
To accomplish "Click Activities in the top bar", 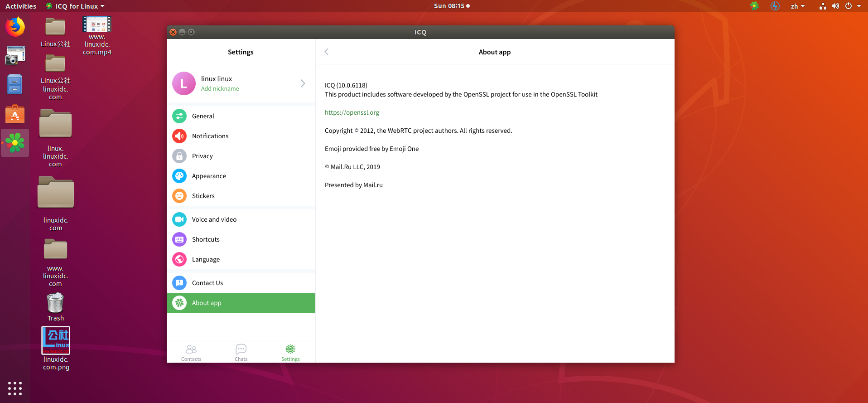I will pos(21,6).
